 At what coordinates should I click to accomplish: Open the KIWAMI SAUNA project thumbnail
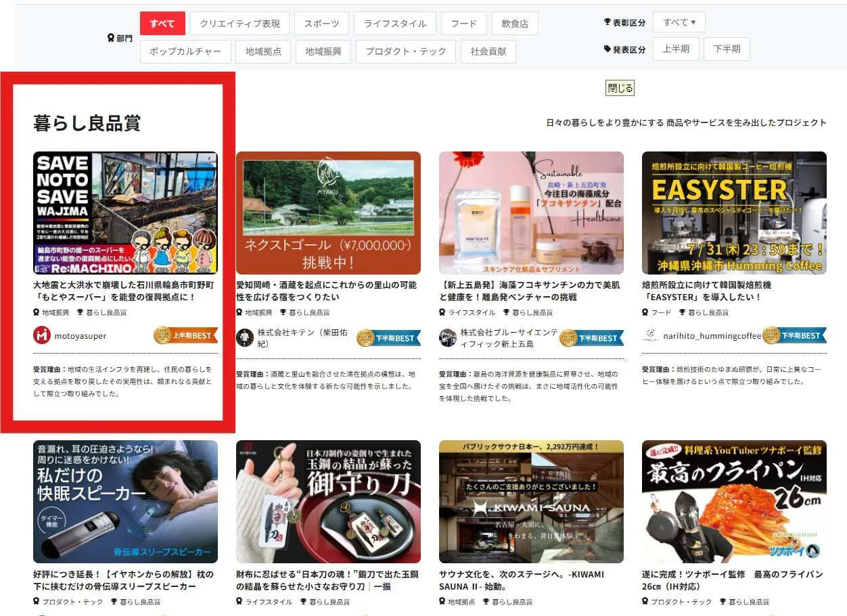531,501
